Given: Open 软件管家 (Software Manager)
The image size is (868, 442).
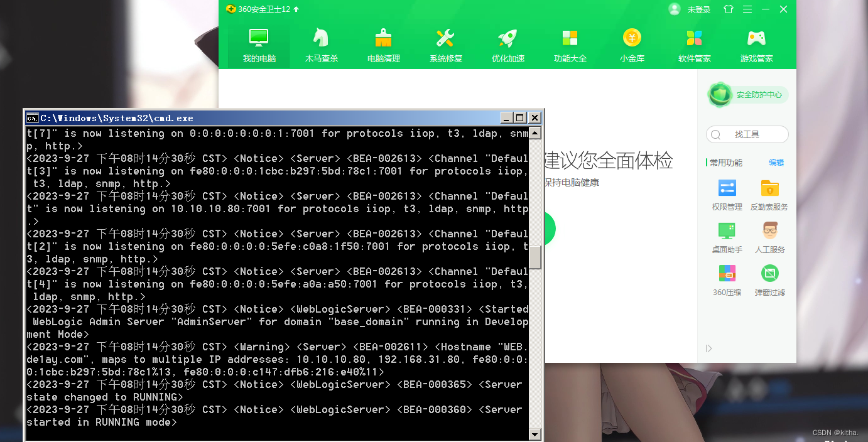Looking at the screenshot, I should [x=693, y=44].
